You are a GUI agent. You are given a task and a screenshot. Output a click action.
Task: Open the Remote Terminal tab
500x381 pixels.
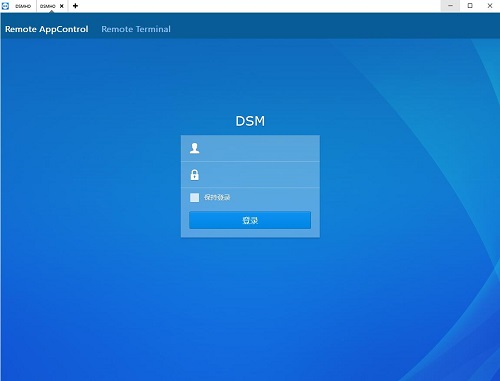coord(136,29)
